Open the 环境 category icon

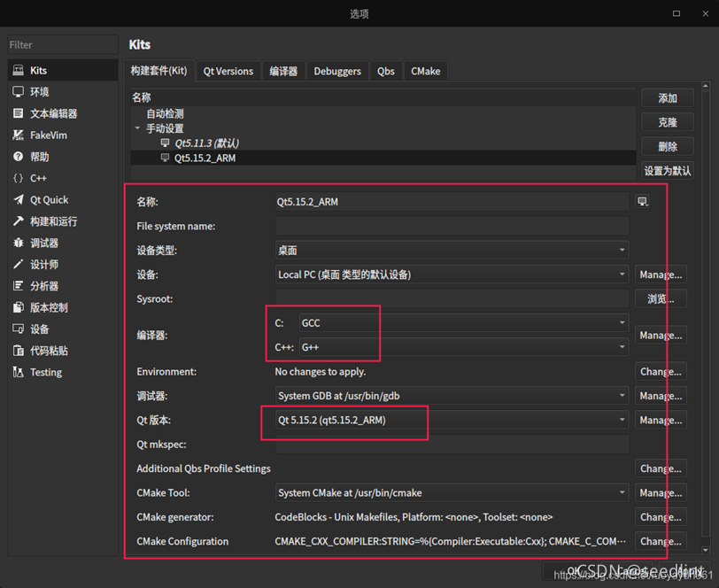click(x=18, y=92)
